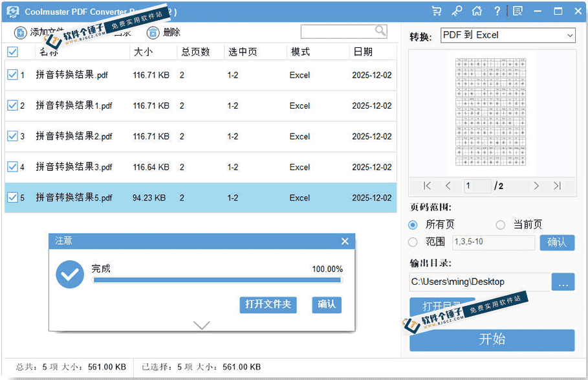Open the registration key icon
Viewport: 588px width, 380px height.
[457, 11]
